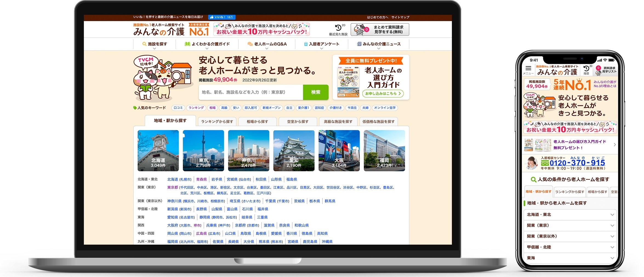The height and width of the screenshot is (277, 644).
Task: Expand 関東（東京） accordion on phone
Action: [570, 225]
